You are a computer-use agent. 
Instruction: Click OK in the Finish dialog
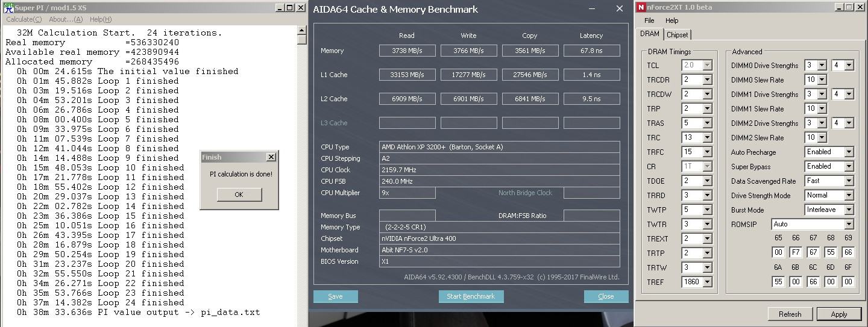(239, 195)
